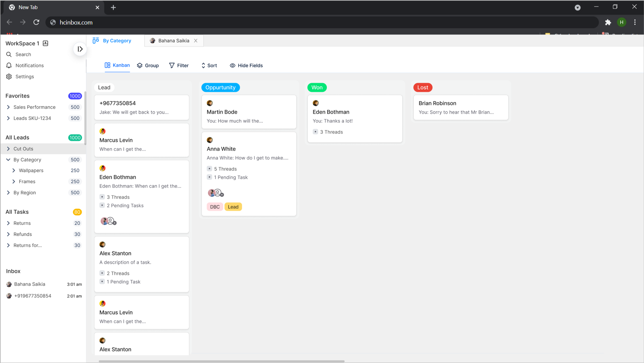This screenshot has width=644, height=363.
Task: Click 3 Threads marker on Eden Bothman Won card
Action: tap(316, 132)
